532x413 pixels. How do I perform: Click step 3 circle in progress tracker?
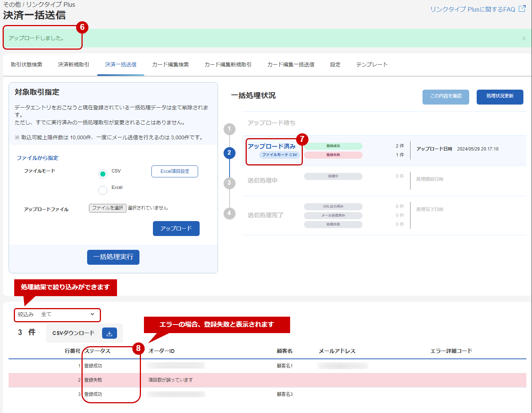tap(229, 183)
